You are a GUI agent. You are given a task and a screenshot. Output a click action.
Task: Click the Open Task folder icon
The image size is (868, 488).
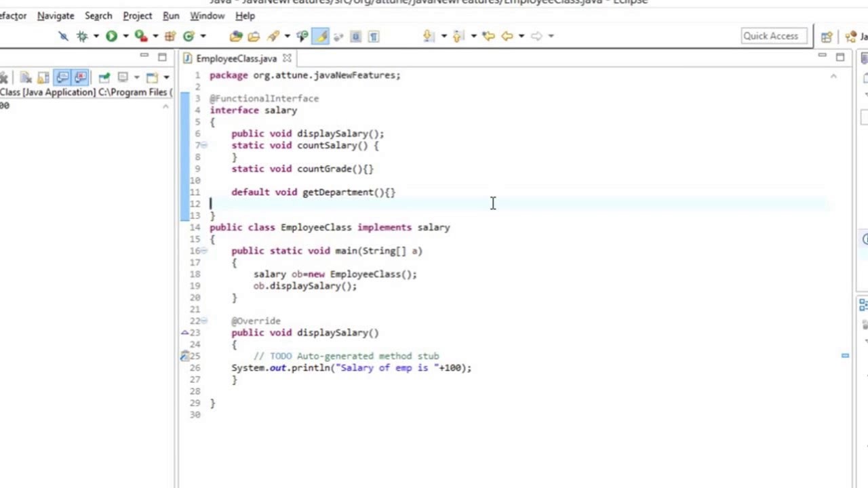pyautogui.click(x=254, y=36)
